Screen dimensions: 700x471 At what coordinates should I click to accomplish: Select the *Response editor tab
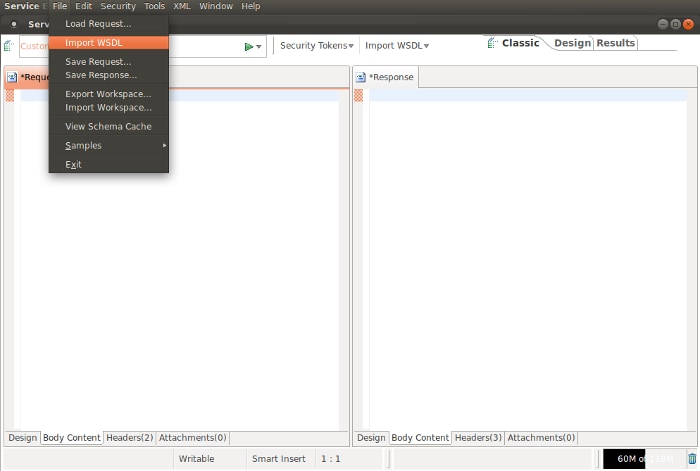(385, 77)
